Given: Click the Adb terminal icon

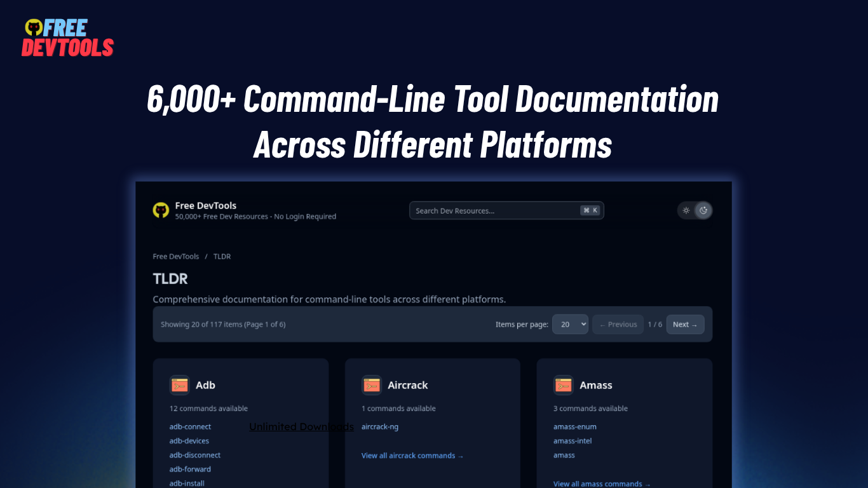Looking at the screenshot, I should [180, 385].
